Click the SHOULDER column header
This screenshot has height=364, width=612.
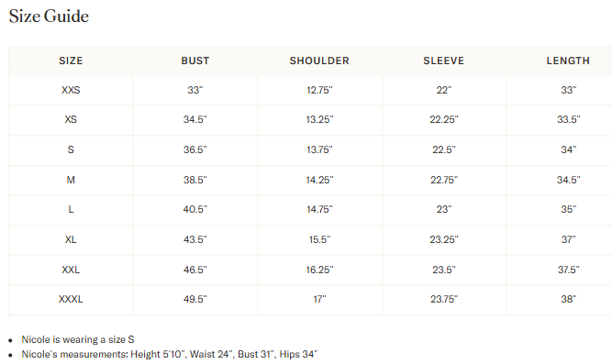click(x=319, y=61)
